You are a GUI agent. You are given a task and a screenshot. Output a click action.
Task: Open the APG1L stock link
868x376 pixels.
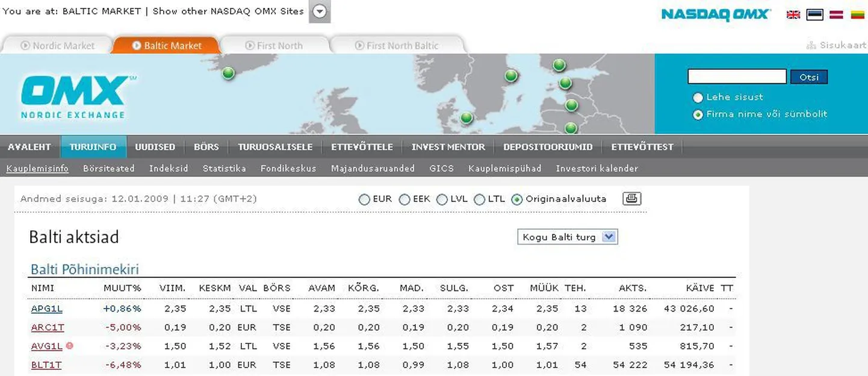[x=47, y=309]
